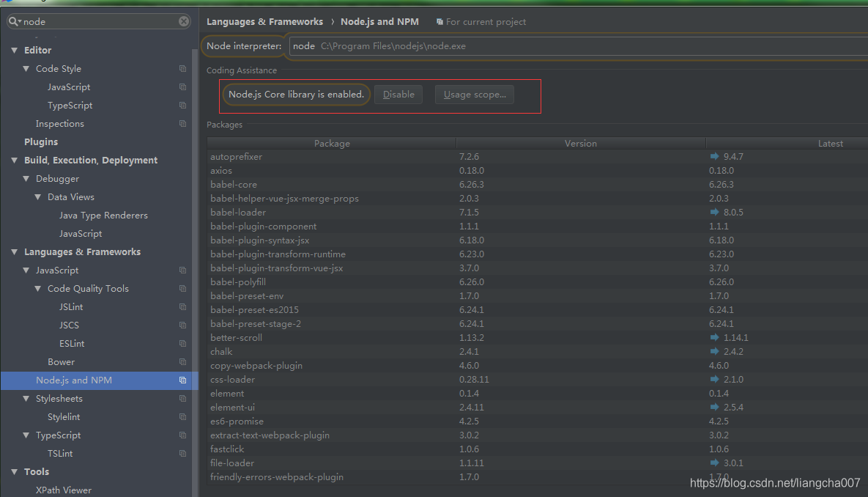Select the copy-webpack-plugin package row
This screenshot has width=868, height=497.
[x=538, y=366]
